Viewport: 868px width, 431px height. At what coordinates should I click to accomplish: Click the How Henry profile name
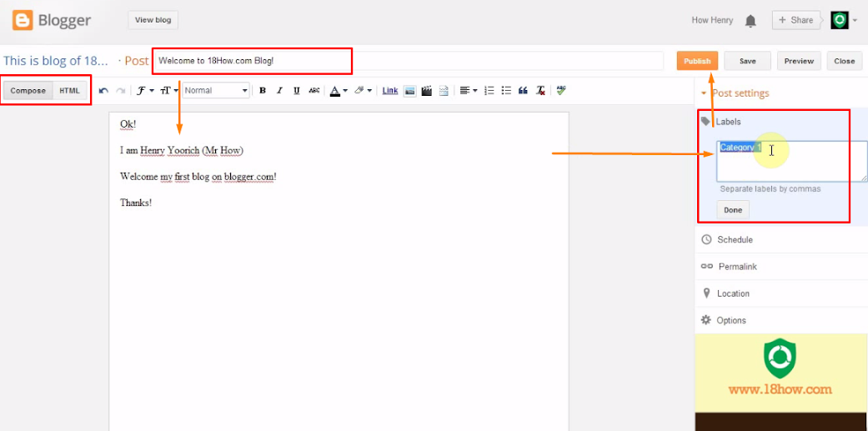712,21
